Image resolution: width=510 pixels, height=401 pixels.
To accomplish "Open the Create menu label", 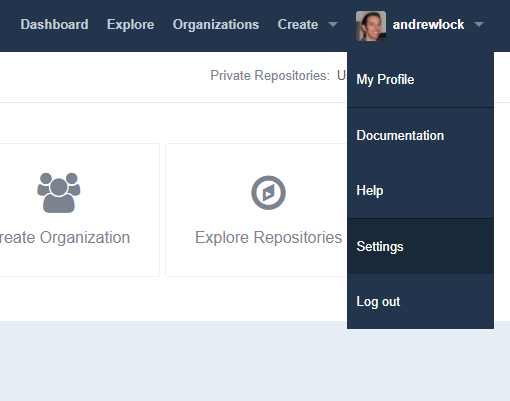I will [298, 24].
